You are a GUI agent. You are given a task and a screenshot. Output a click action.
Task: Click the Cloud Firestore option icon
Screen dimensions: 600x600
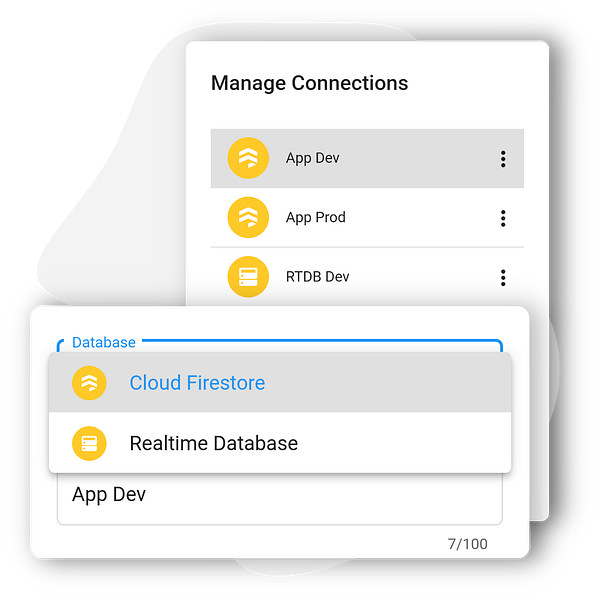pyautogui.click(x=89, y=383)
